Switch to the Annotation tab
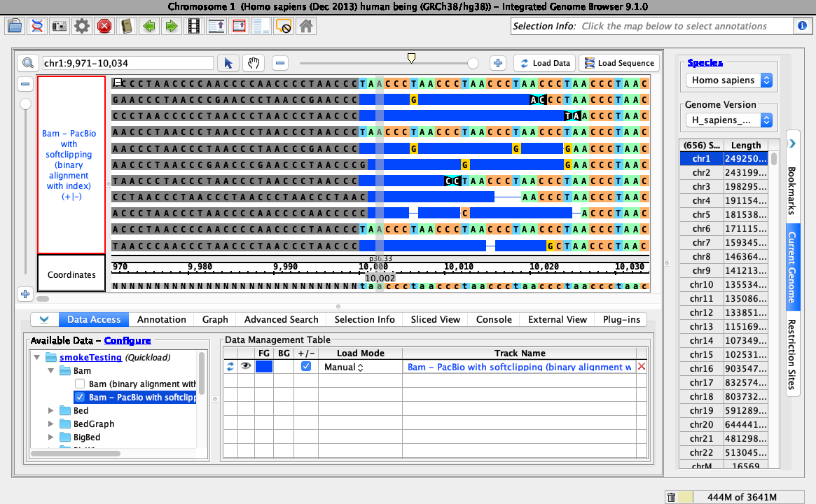Image resolution: width=816 pixels, height=504 pixels. pyautogui.click(x=161, y=319)
